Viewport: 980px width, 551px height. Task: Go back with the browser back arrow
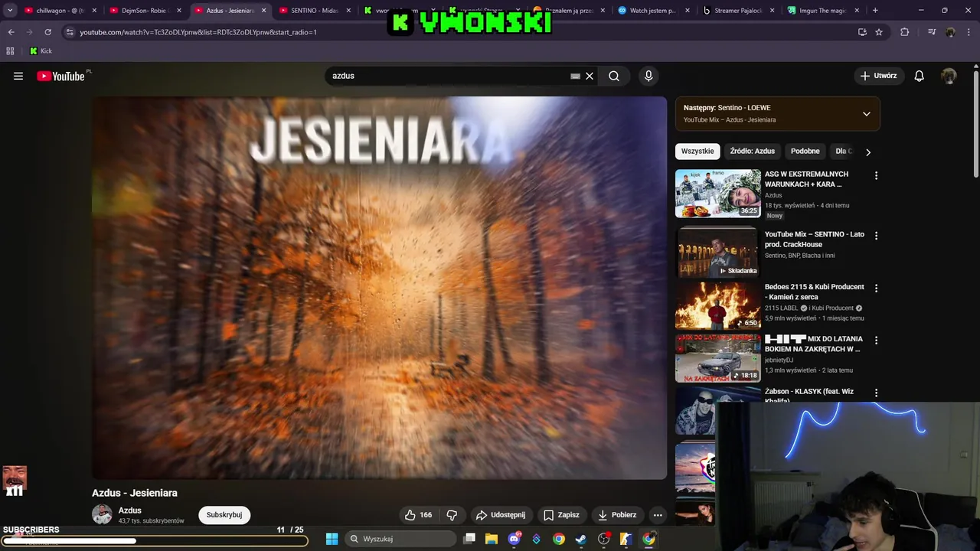coord(11,32)
